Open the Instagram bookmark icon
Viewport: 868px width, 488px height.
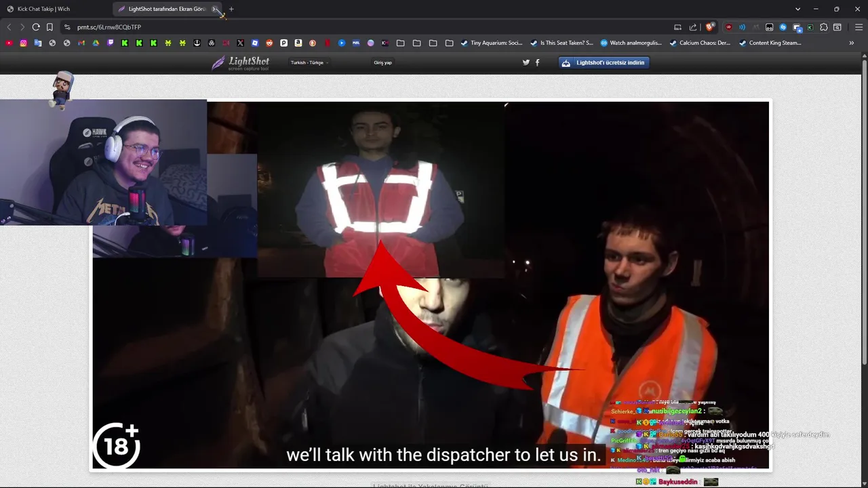click(x=23, y=43)
